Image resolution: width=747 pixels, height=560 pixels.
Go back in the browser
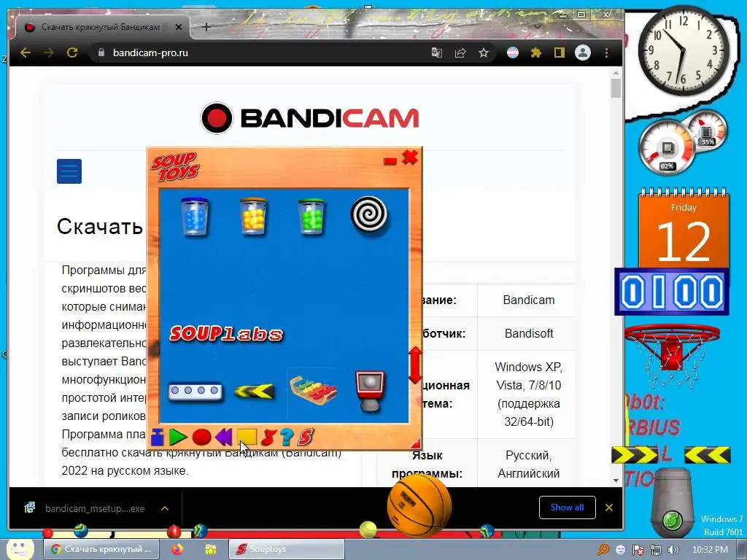pos(26,52)
